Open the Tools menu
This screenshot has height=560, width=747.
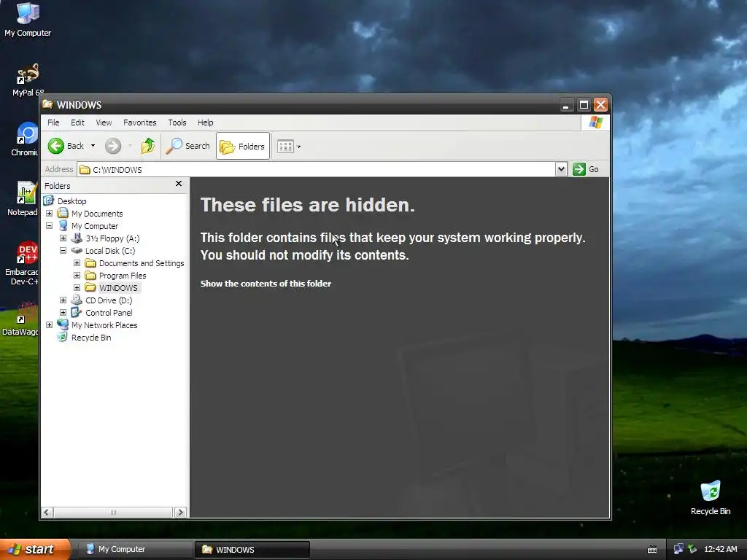tap(177, 122)
